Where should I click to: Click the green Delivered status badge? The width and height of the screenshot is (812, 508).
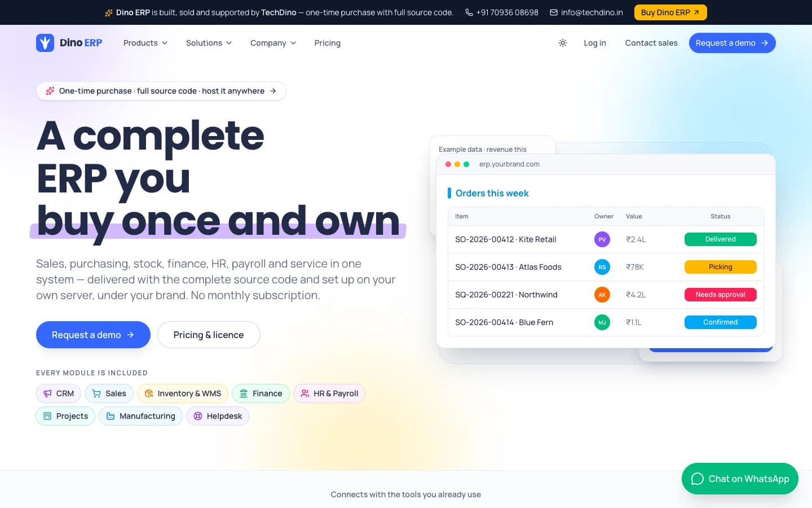[721, 239]
